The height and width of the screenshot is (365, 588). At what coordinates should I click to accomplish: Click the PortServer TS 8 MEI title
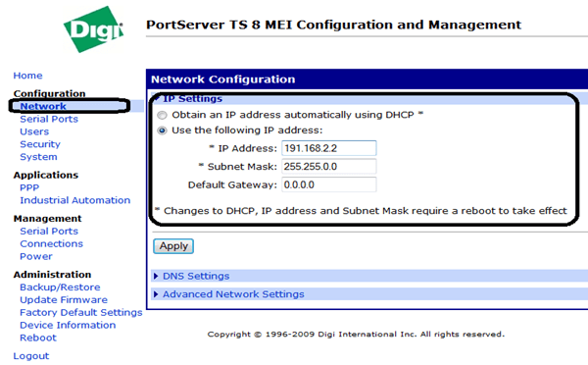(x=333, y=25)
